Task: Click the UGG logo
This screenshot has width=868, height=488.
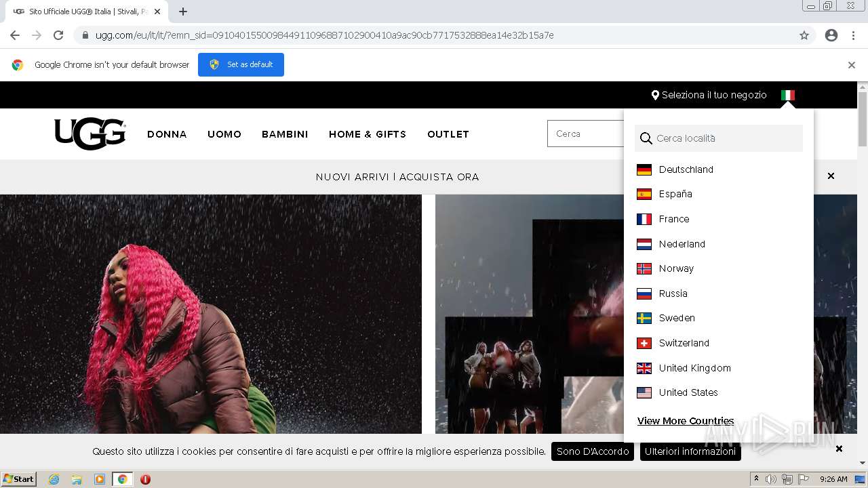Action: point(90,134)
